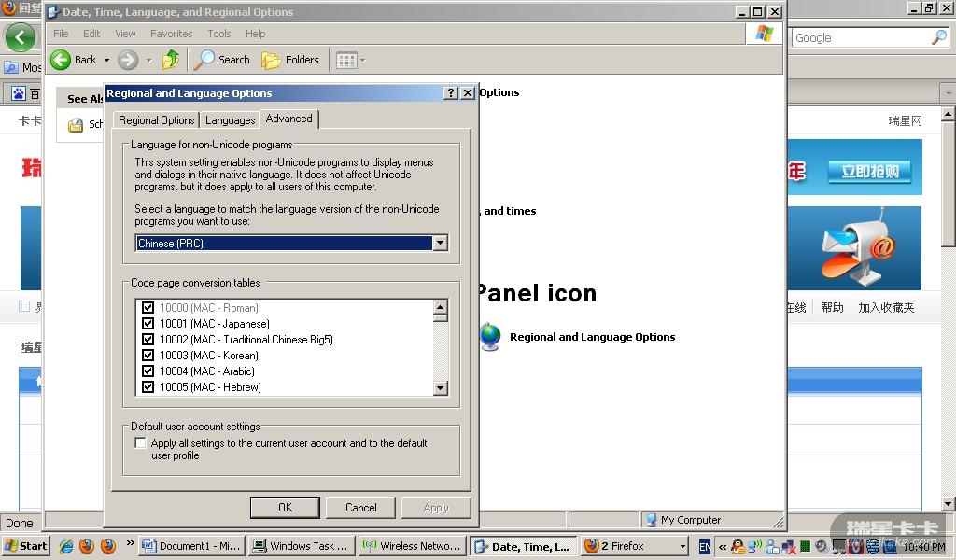Switch to Languages tab
The width and height of the screenshot is (956, 560).
(230, 120)
